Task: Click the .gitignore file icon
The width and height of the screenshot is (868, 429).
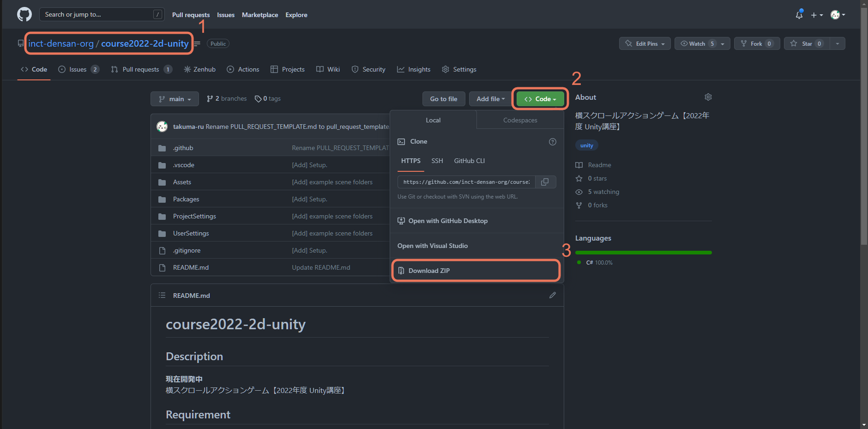Action: [x=162, y=251]
